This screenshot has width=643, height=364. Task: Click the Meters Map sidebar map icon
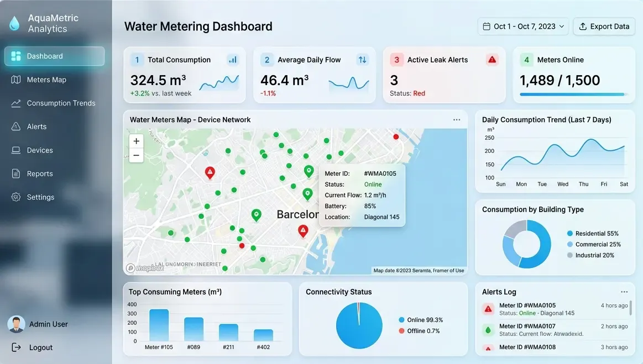pos(16,80)
